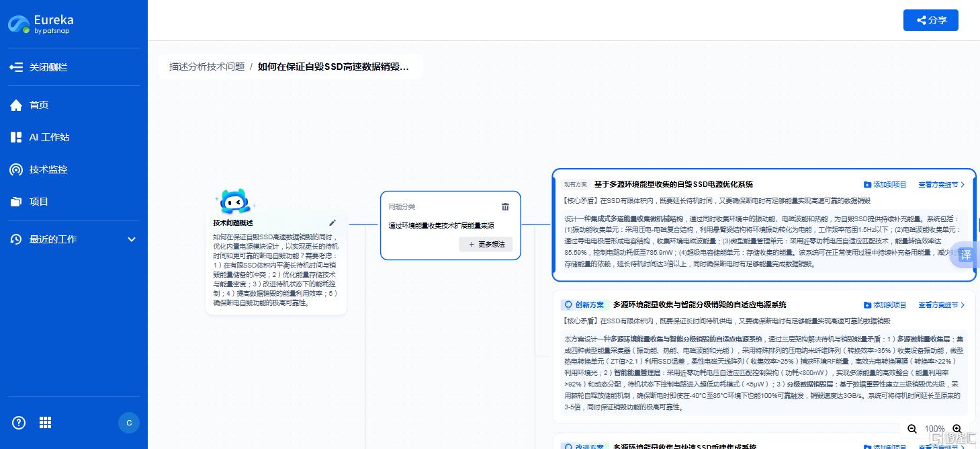Open user avatar C menu

tap(129, 423)
